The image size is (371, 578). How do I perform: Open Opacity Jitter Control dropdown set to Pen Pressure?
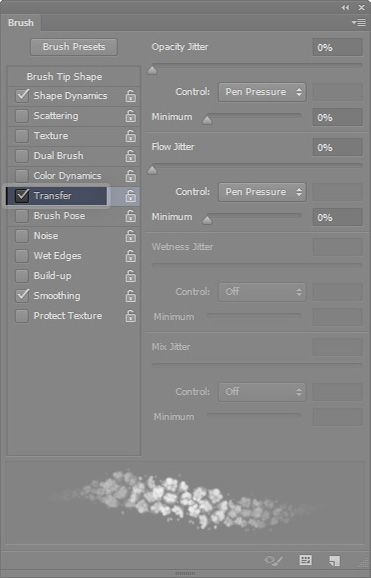pos(262,92)
